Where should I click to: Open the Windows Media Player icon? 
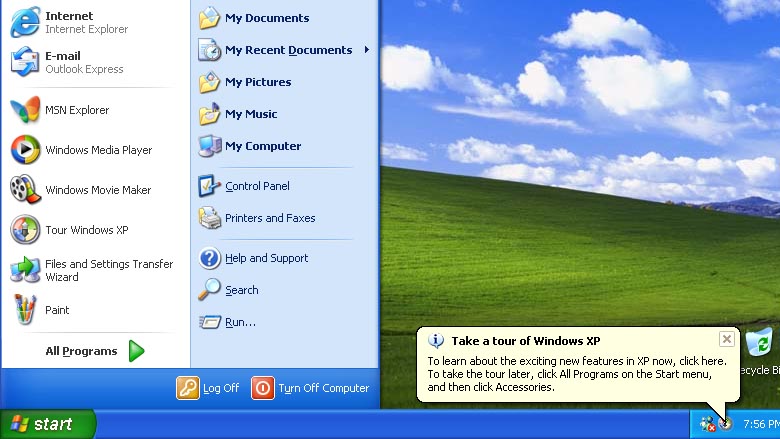(25, 150)
